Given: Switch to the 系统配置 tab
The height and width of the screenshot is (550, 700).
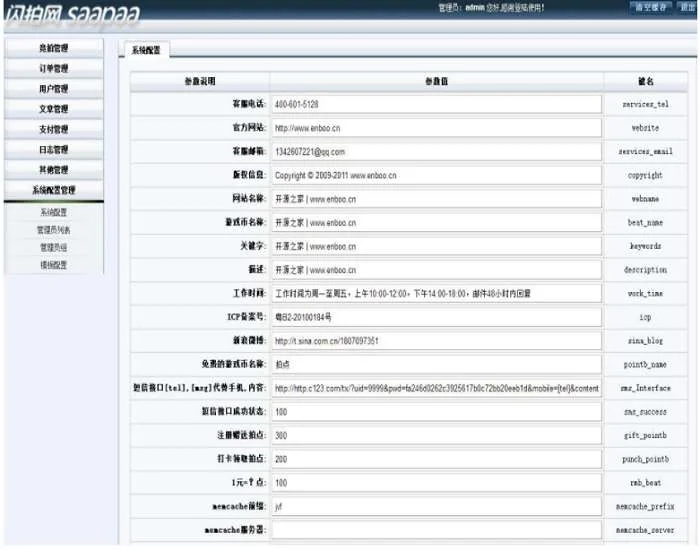Looking at the screenshot, I should click(147, 49).
